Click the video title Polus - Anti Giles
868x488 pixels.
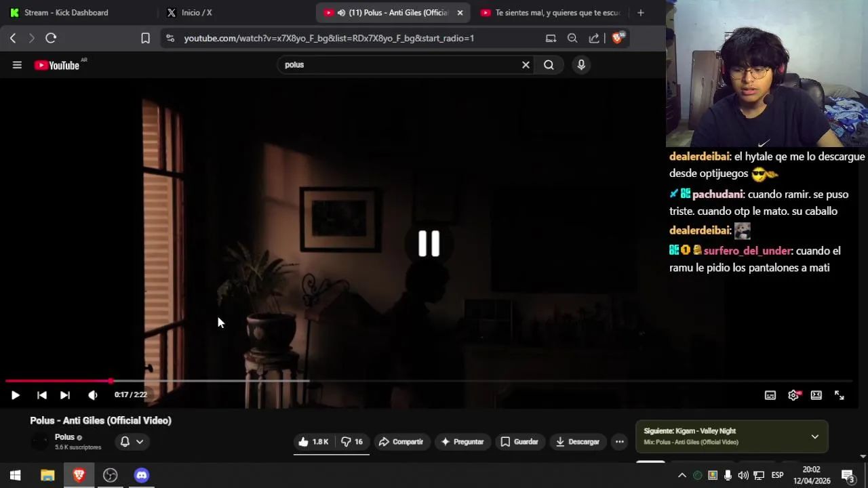click(x=101, y=421)
